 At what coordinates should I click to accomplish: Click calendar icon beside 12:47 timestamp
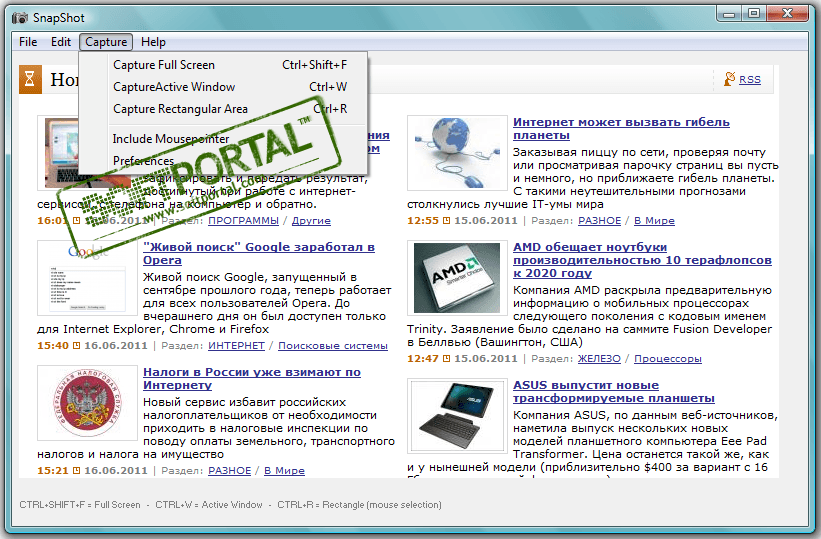click(x=446, y=359)
